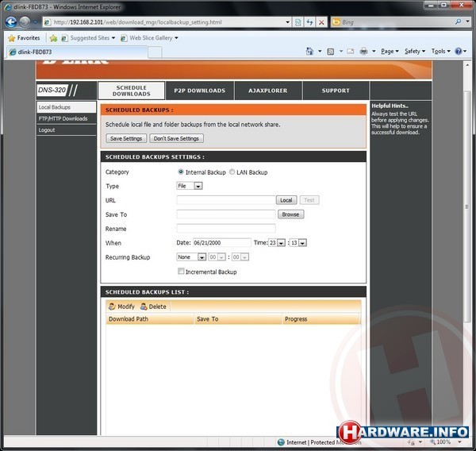Click the Save To input field

point(226,214)
